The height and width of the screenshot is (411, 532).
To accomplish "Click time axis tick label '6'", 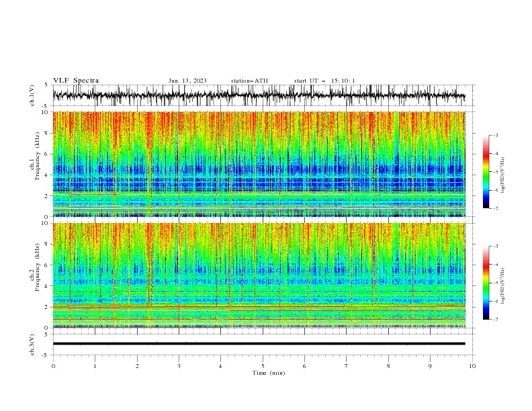I will click(x=304, y=366).
